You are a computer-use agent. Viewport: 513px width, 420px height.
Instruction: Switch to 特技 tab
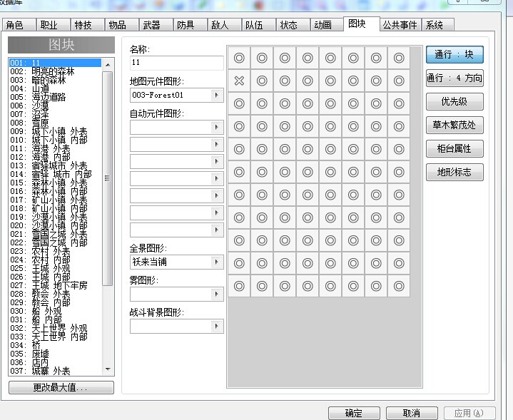point(87,25)
